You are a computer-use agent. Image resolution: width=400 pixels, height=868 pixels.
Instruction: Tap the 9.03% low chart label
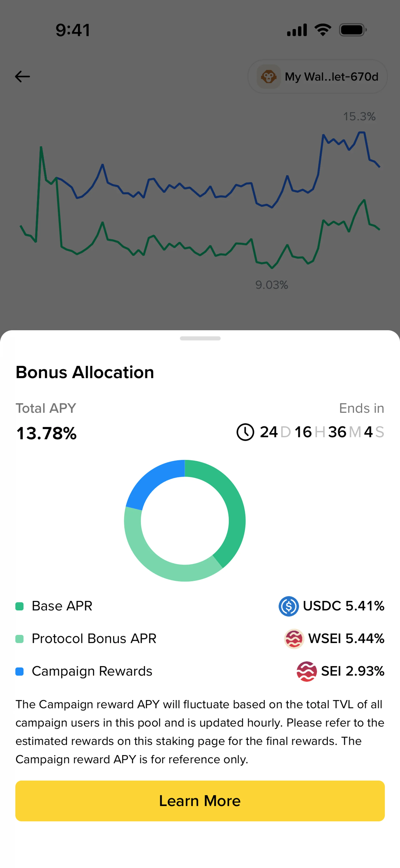pos(272,285)
